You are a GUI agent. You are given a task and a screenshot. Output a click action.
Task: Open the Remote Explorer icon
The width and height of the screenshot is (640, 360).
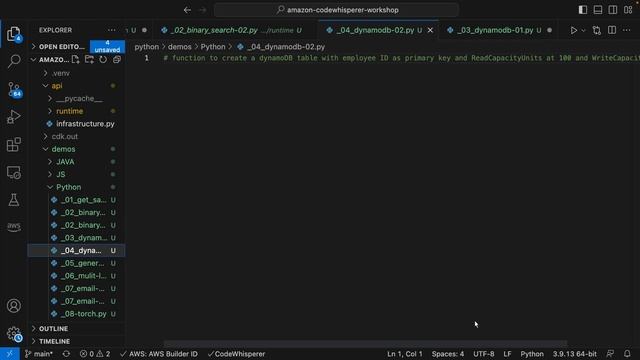point(13,172)
